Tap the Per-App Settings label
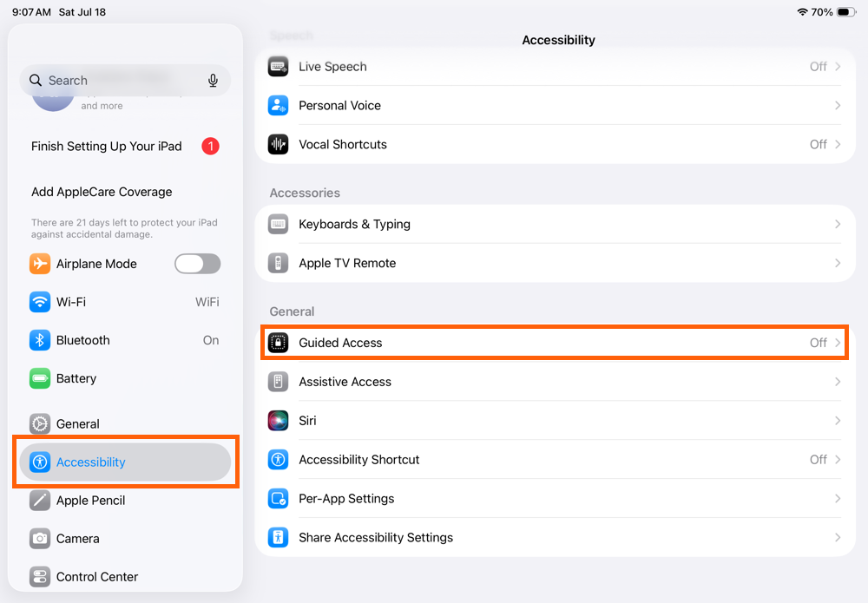This screenshot has height=603, width=868. coord(346,498)
